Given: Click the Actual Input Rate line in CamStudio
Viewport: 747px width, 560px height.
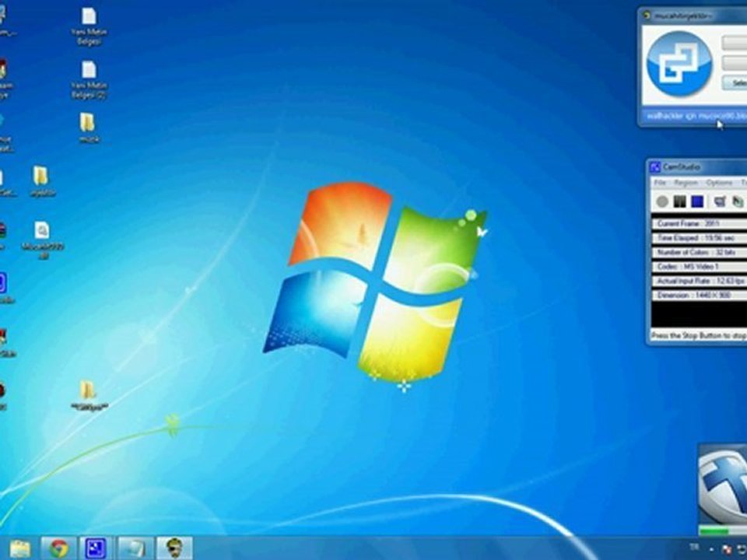Looking at the screenshot, I should point(699,281).
